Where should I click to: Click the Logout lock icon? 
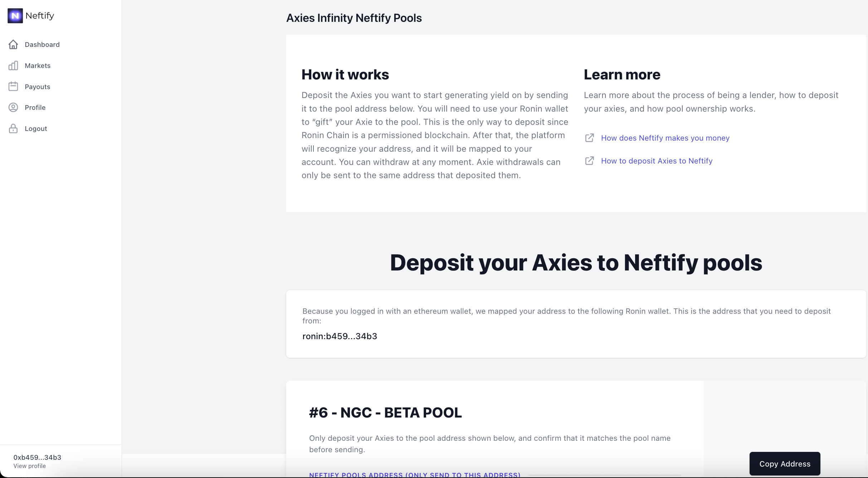click(13, 128)
